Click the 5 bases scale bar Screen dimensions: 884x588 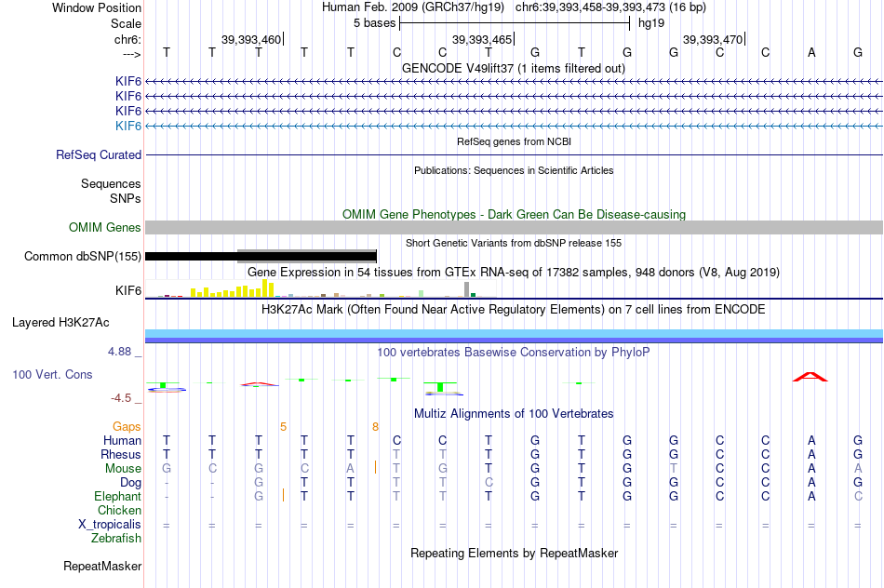(x=515, y=23)
